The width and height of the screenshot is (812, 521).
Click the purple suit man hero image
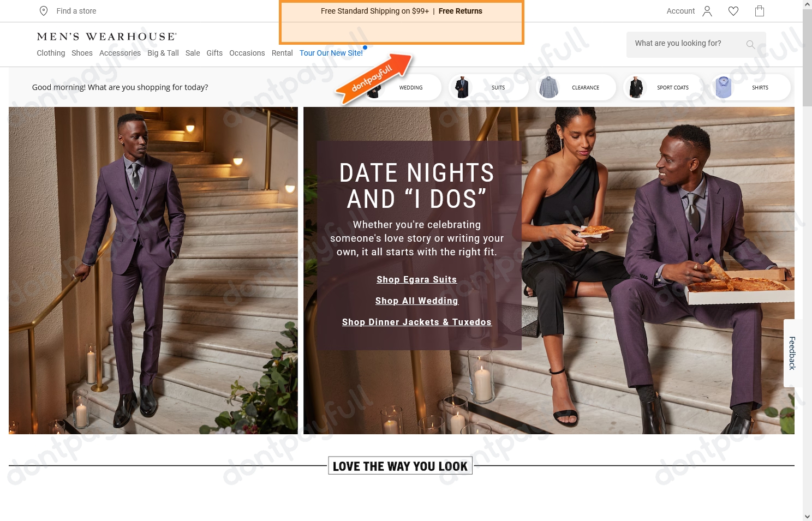point(153,271)
